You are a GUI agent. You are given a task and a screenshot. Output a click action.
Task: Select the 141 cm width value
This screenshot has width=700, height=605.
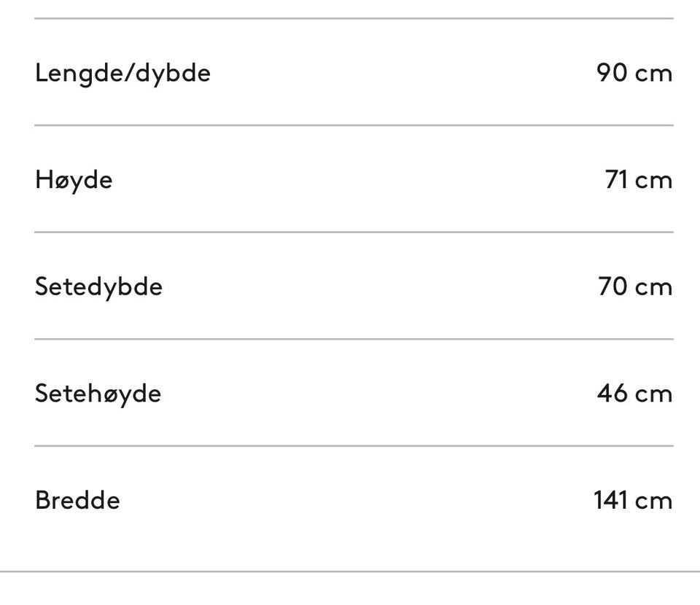[633, 500]
